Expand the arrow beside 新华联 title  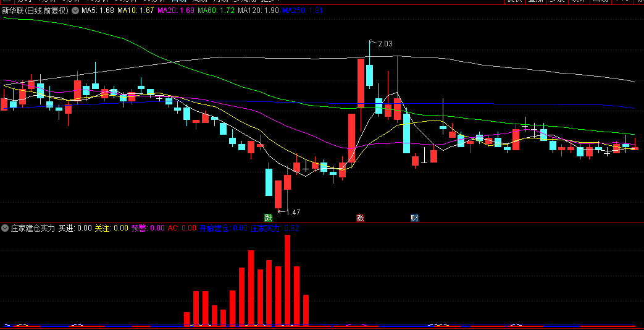[75, 11]
